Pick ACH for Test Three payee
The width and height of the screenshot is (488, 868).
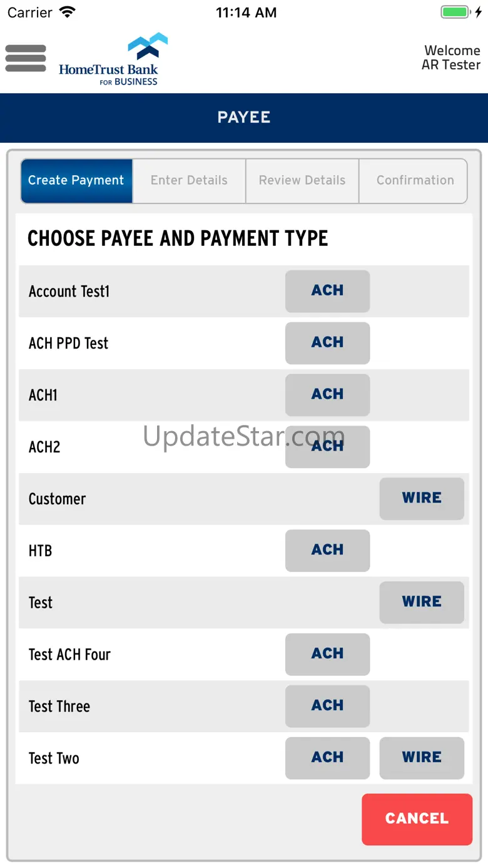[x=327, y=707]
